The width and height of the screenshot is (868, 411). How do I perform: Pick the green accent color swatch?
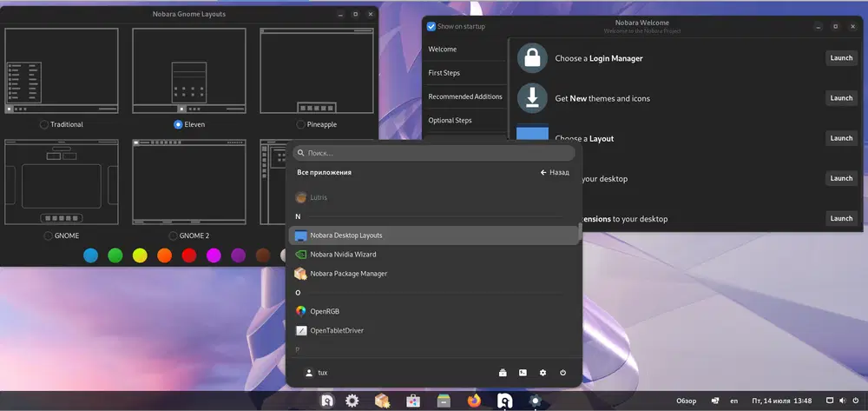tap(115, 255)
